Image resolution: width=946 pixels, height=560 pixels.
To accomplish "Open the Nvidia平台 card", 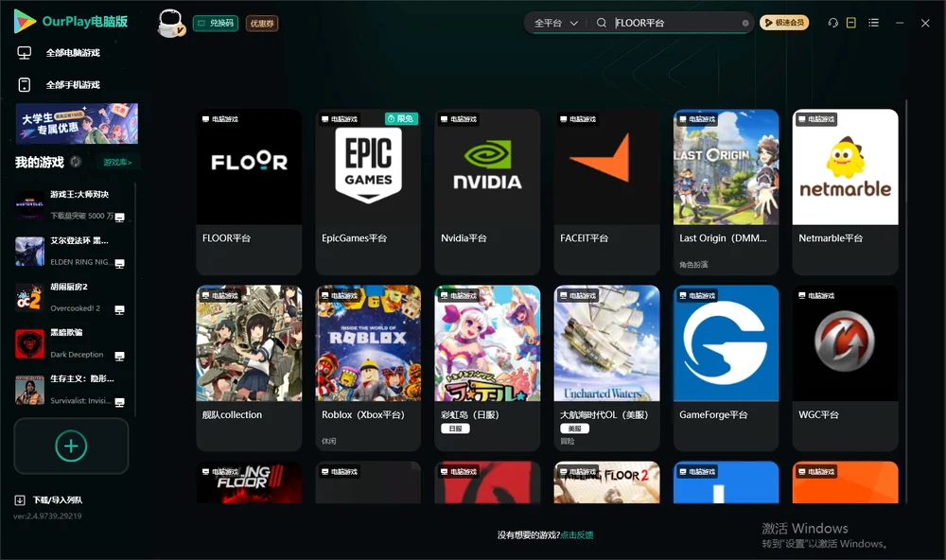I will 487,192.
